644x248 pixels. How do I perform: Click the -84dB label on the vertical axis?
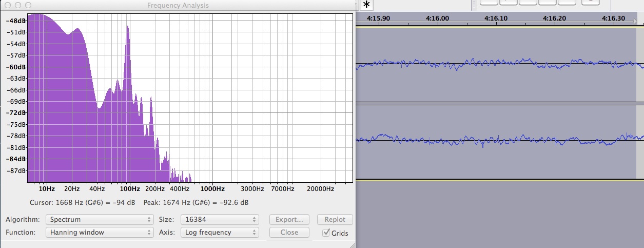coord(16,159)
